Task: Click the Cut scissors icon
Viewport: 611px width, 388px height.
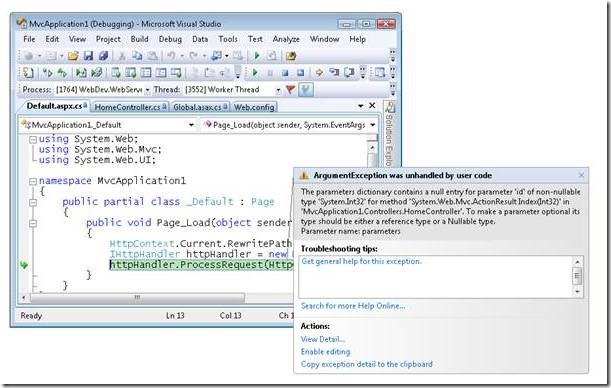Action: 122,56
